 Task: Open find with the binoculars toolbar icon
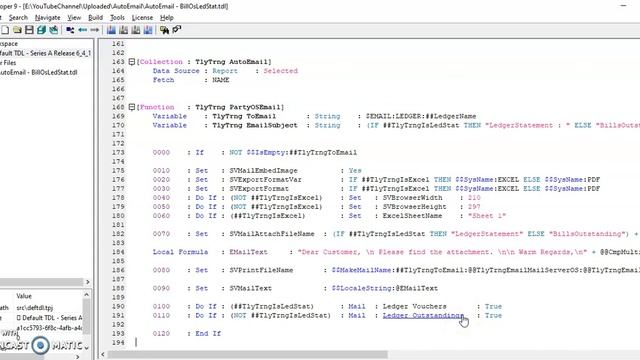(x=164, y=30)
